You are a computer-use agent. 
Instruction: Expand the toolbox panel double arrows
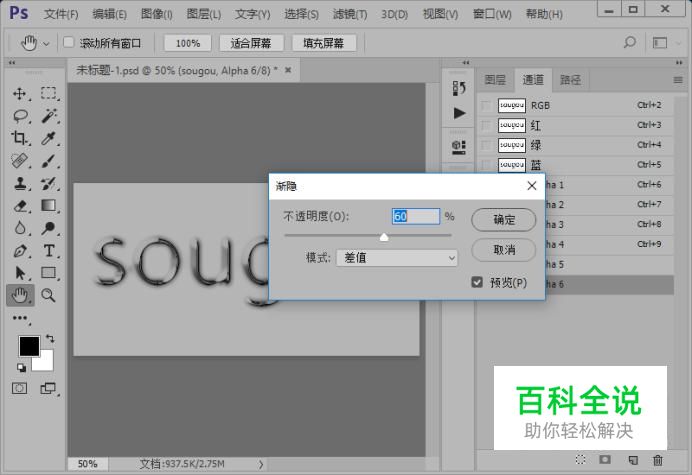coord(12,63)
